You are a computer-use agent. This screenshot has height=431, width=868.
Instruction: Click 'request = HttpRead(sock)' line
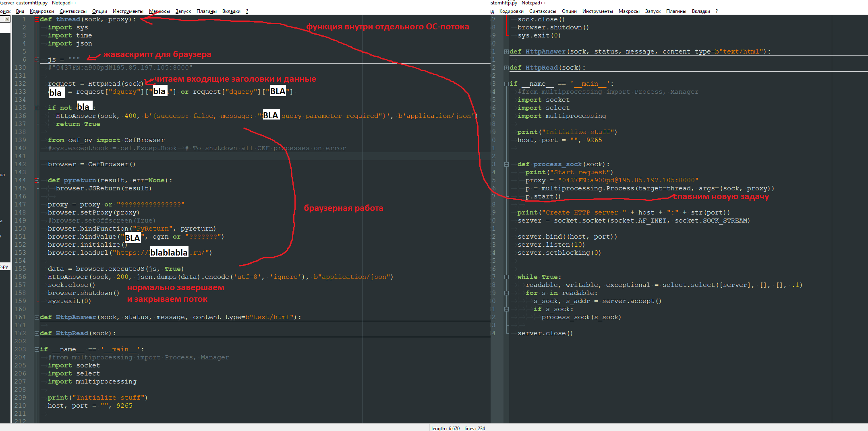click(x=96, y=84)
